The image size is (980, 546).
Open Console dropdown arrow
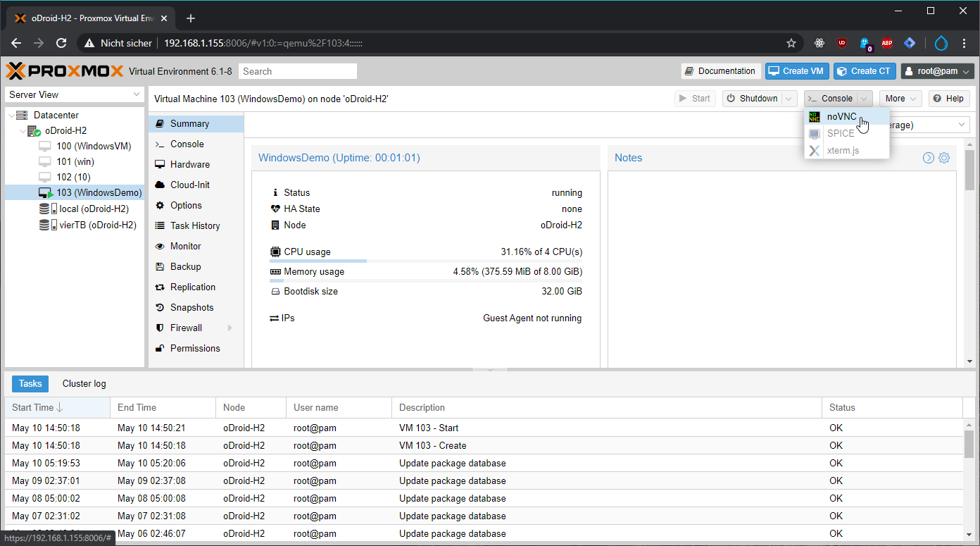(865, 99)
